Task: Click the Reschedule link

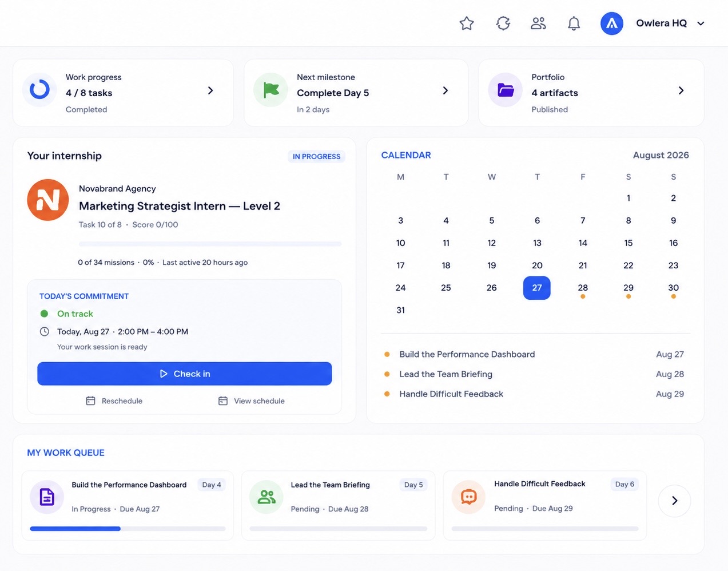Action: tap(122, 401)
